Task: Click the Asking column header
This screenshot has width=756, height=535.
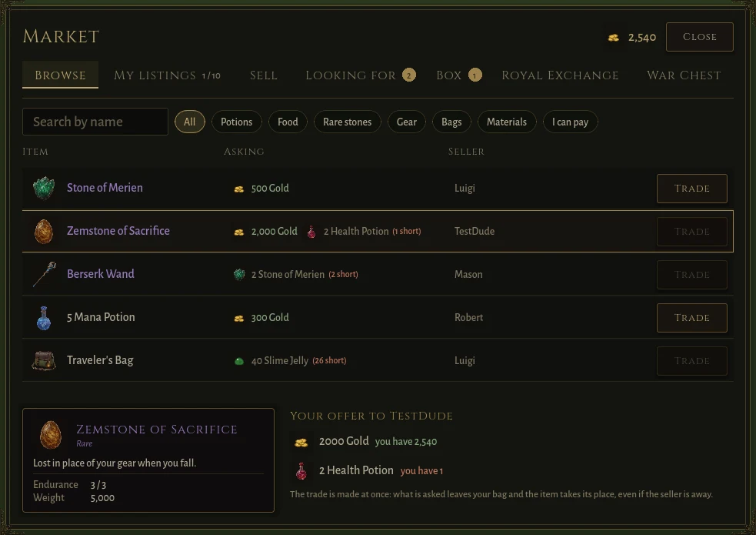Action: [244, 152]
